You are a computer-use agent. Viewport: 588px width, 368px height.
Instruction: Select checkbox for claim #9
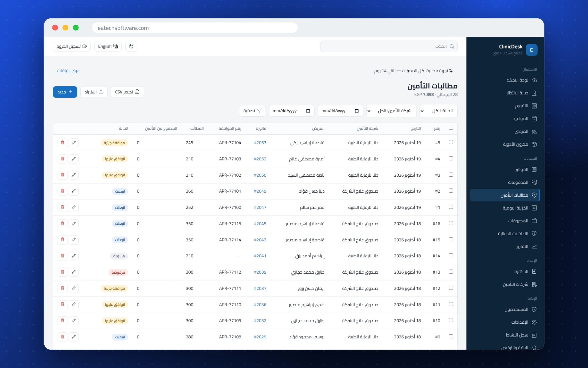(451, 337)
